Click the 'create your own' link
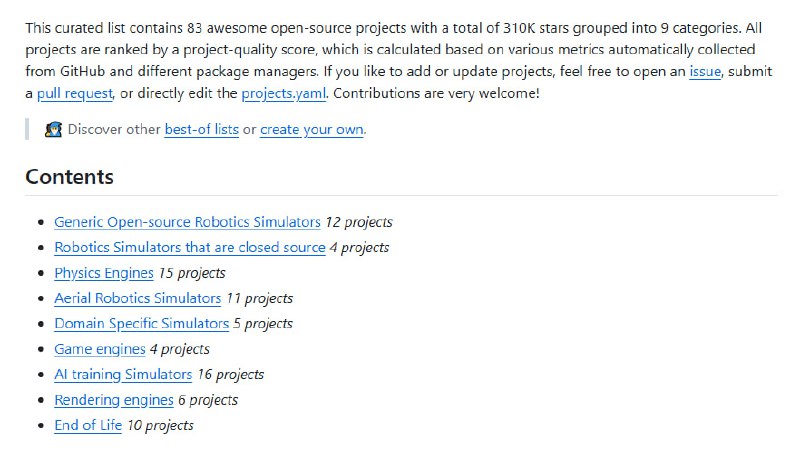 coord(312,130)
